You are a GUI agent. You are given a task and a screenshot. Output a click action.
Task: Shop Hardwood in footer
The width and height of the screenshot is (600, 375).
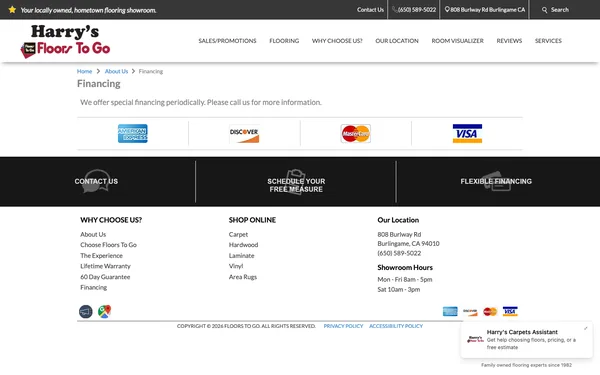coord(243,245)
